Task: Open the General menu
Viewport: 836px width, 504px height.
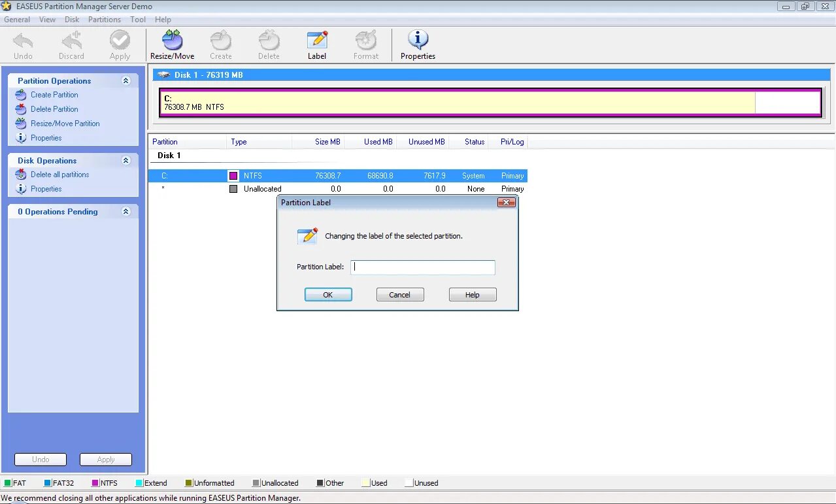Action: pyautogui.click(x=17, y=20)
